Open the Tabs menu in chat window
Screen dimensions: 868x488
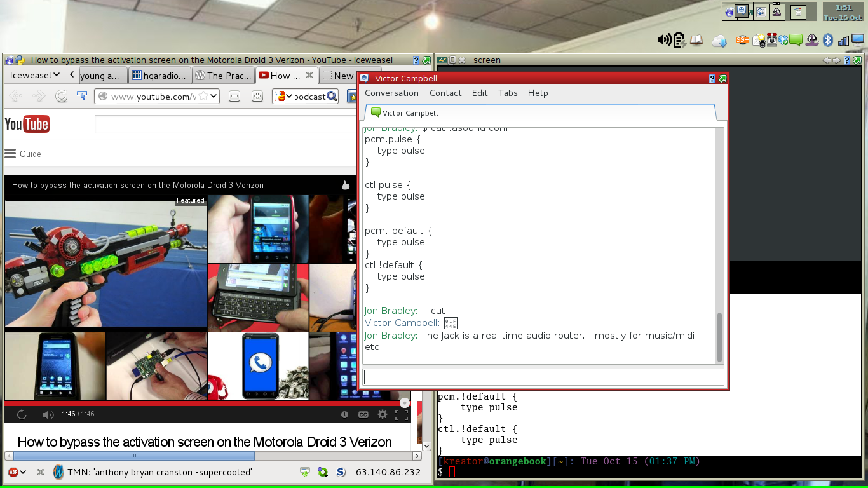coord(508,93)
